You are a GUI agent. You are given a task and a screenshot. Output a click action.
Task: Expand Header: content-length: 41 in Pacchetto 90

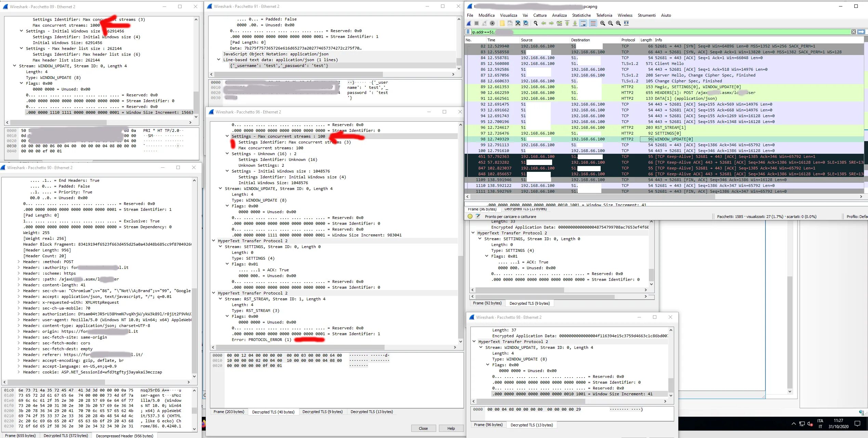click(19, 285)
